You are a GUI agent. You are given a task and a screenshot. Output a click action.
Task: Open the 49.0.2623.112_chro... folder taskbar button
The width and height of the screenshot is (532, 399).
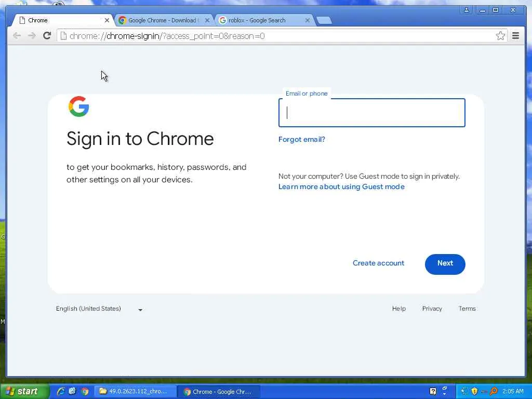coord(135,392)
